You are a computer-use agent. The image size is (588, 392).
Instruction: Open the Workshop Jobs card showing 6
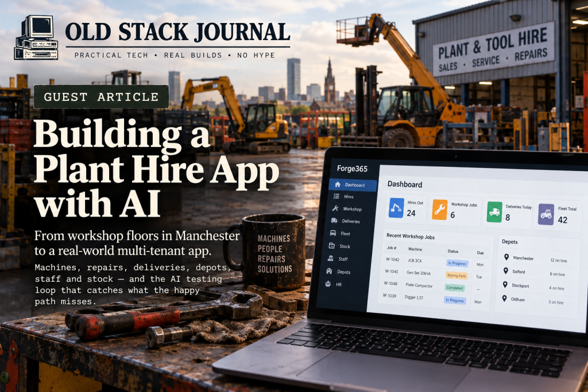[455, 211]
